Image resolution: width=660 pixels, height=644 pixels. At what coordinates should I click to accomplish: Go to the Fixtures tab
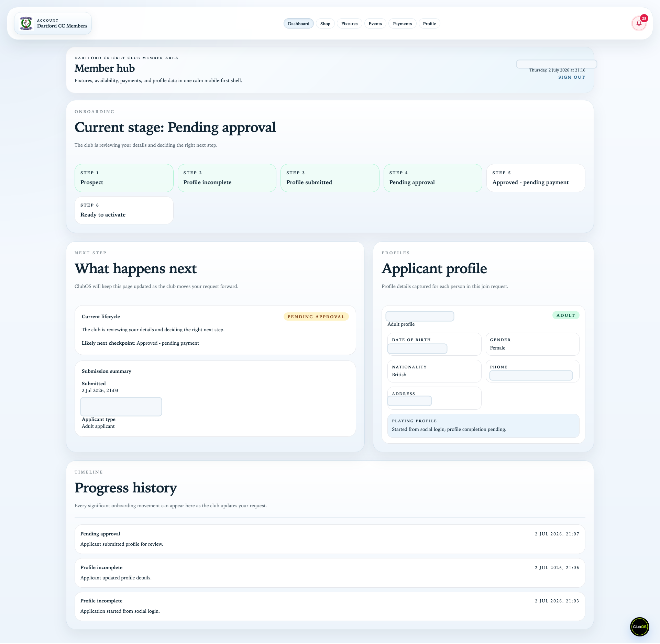coord(349,23)
